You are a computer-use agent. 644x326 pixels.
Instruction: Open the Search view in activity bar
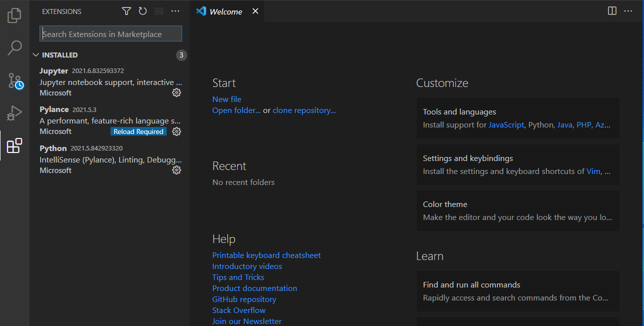15,48
